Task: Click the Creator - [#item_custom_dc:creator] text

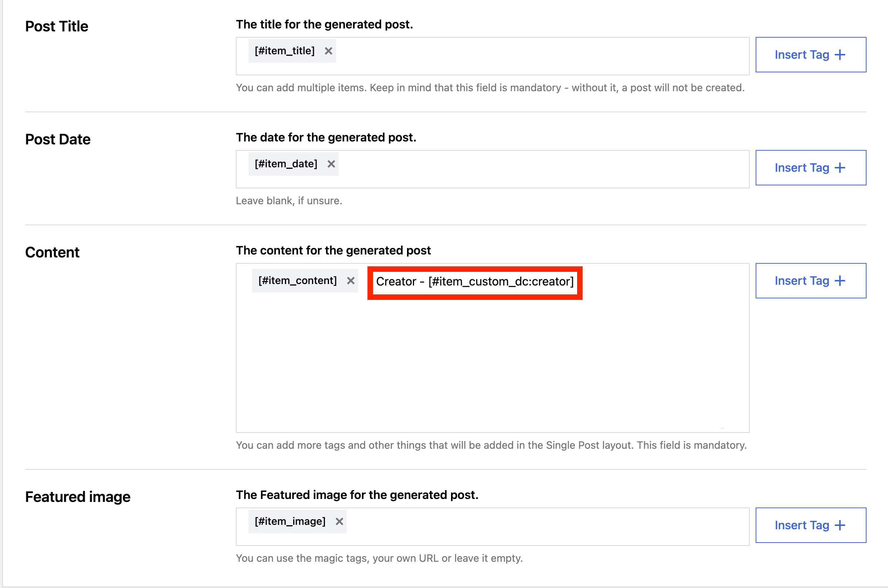Action: [x=474, y=281]
